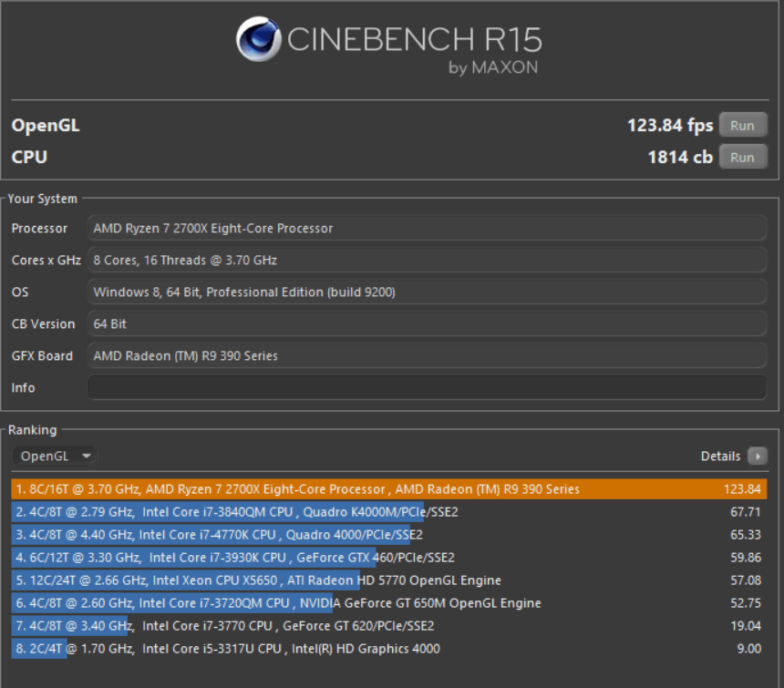Click the CB Version field
784x688 pixels.
(x=427, y=323)
